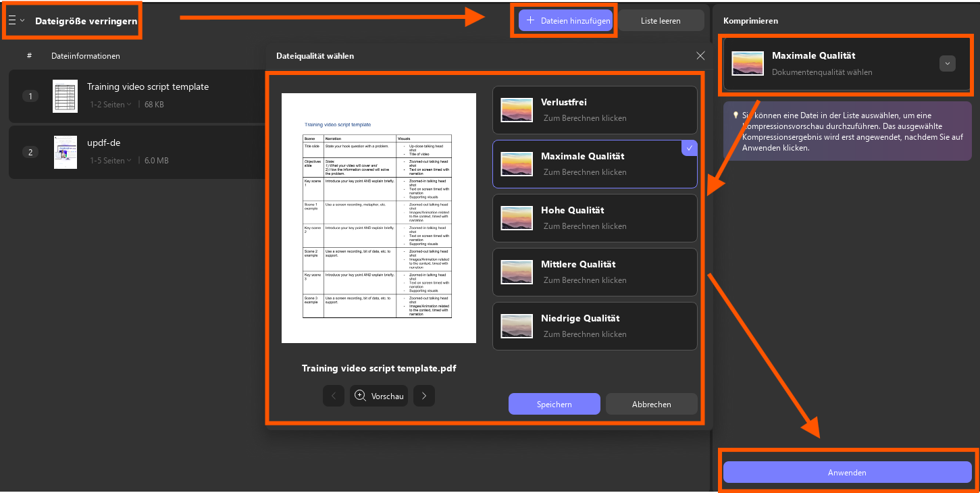Go to next file with right arrow
This screenshot has height=493, width=980.
(x=424, y=396)
